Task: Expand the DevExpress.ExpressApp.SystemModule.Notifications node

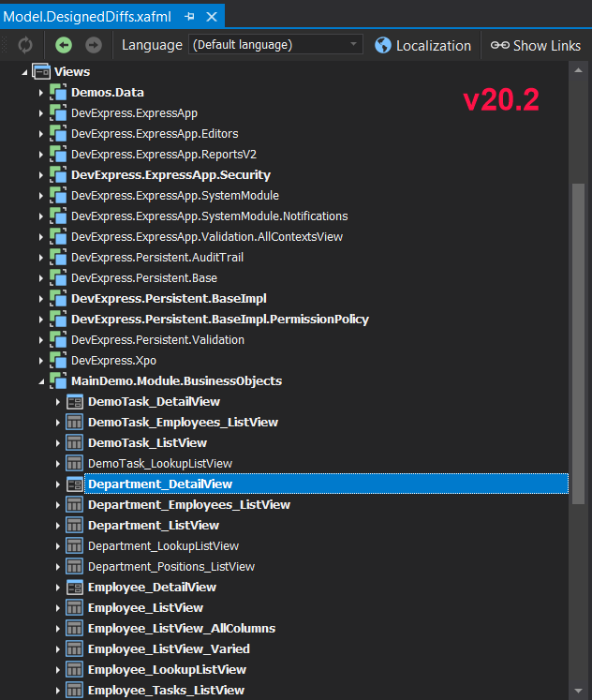Action: 41,216
